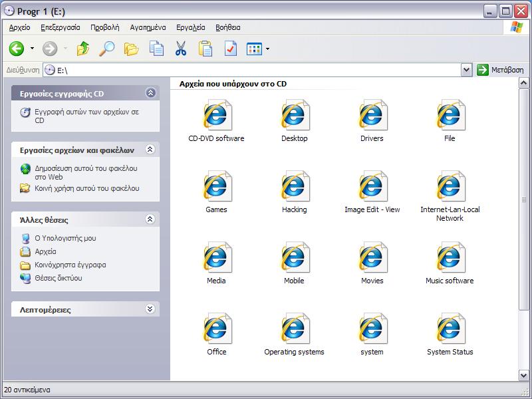Screen dimensions: 532x399
Task: Open the Επεξεργασία menu
Action: (x=61, y=27)
